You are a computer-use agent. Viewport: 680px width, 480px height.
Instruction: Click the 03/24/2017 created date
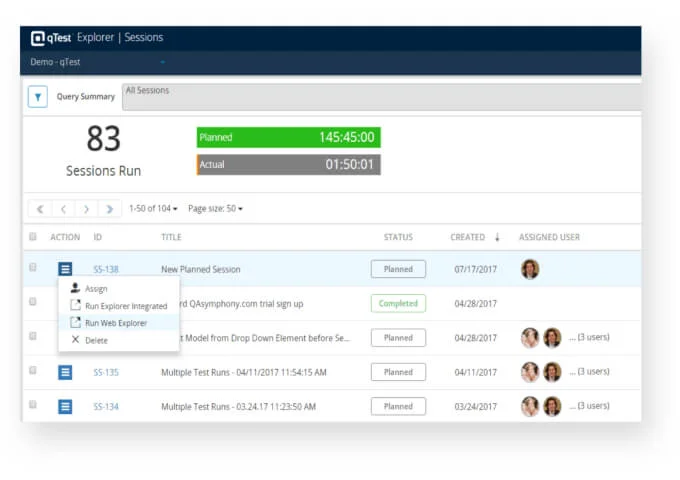tap(475, 407)
